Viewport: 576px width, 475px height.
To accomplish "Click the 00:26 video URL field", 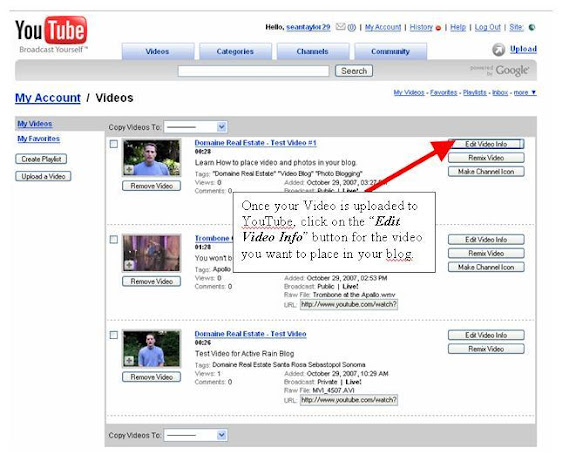I will (x=349, y=400).
